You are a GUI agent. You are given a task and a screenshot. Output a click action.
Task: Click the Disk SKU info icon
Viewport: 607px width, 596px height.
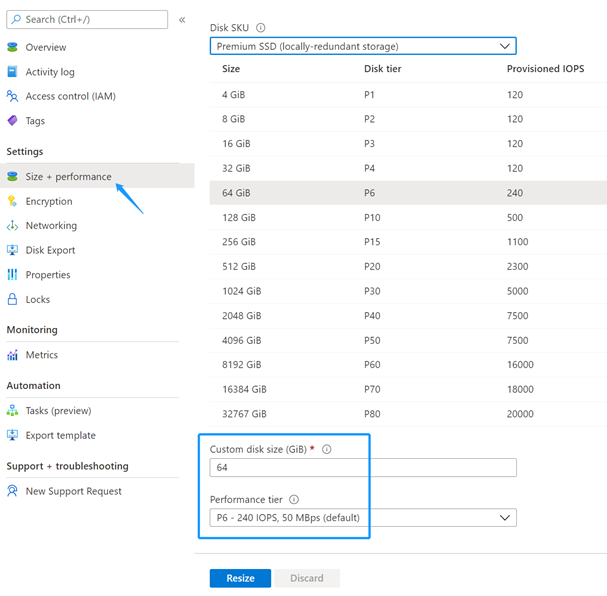pyautogui.click(x=261, y=28)
